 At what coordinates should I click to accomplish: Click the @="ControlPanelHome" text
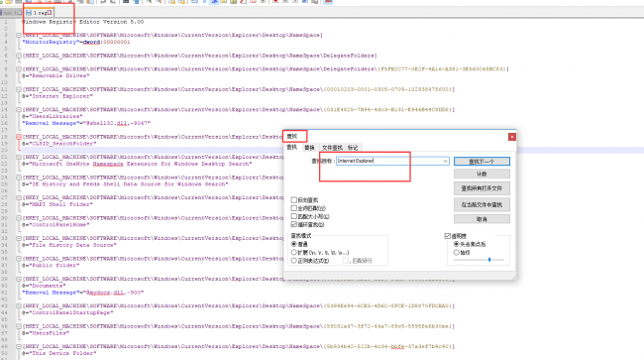coord(55,225)
